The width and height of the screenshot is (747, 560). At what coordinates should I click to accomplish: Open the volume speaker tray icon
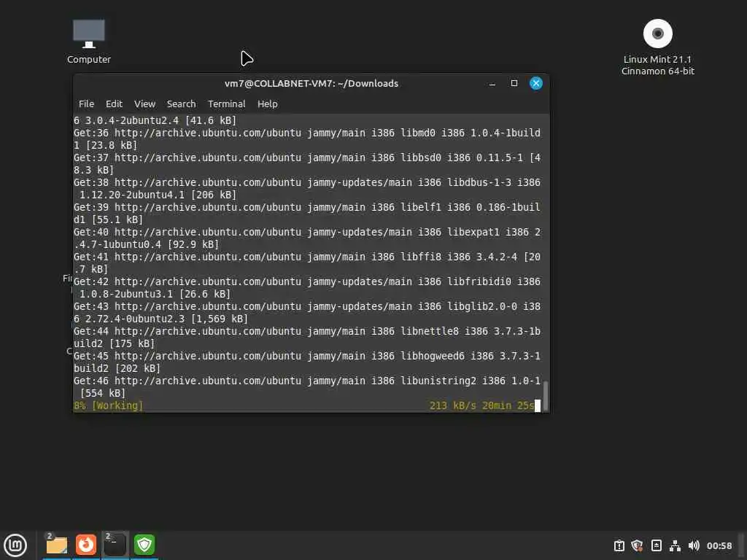click(694, 545)
